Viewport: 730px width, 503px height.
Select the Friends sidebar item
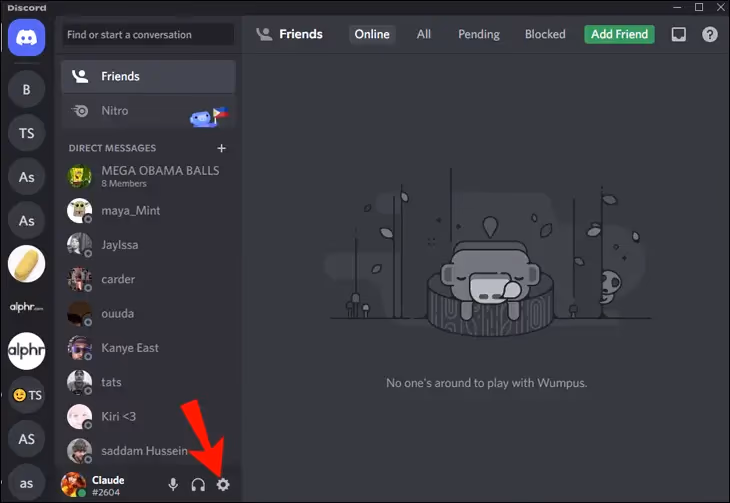(148, 76)
